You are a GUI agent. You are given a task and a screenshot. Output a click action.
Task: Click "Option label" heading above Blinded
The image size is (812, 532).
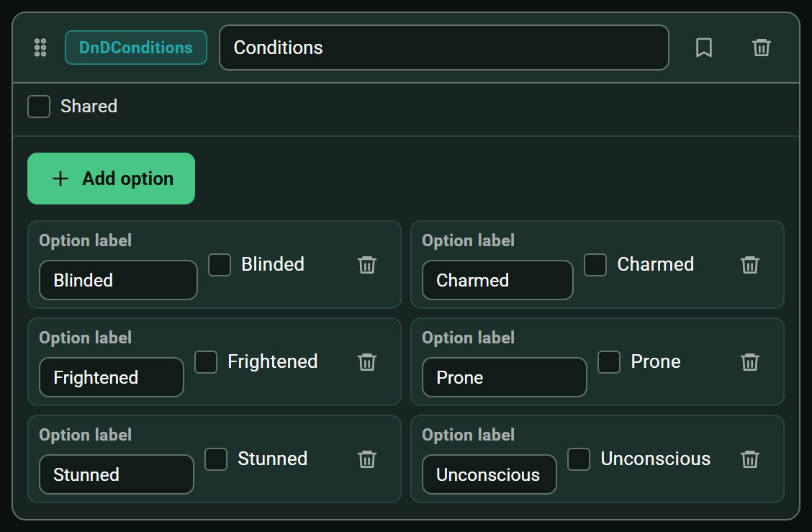86,240
